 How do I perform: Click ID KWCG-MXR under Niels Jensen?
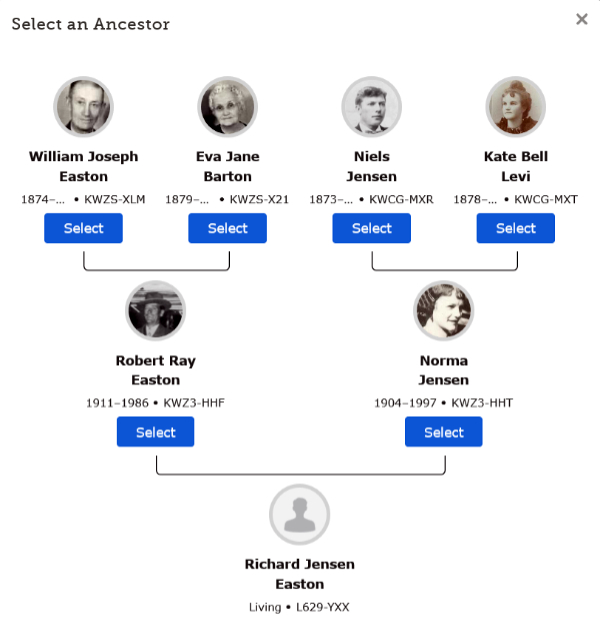tap(401, 199)
